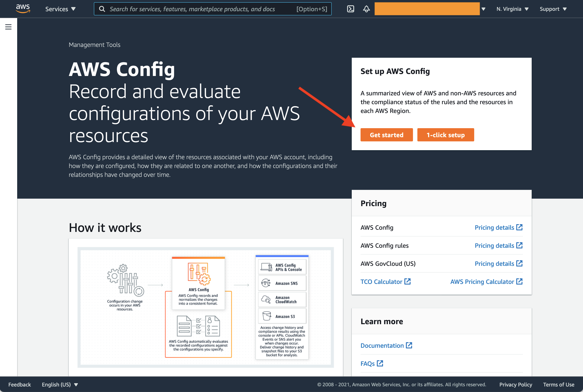Click the AWS logo home icon
Image resolution: width=583 pixels, height=392 pixels.
tap(23, 9)
